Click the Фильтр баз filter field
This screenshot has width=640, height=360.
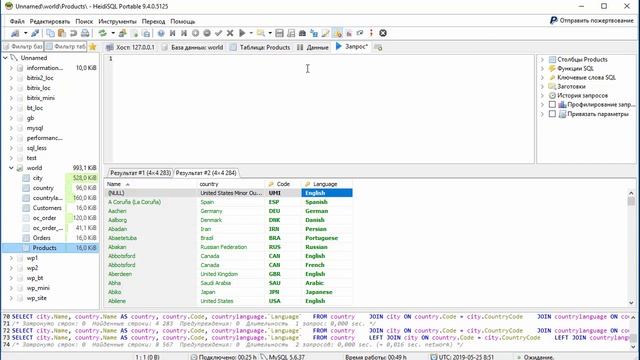pyautogui.click(x=23, y=47)
